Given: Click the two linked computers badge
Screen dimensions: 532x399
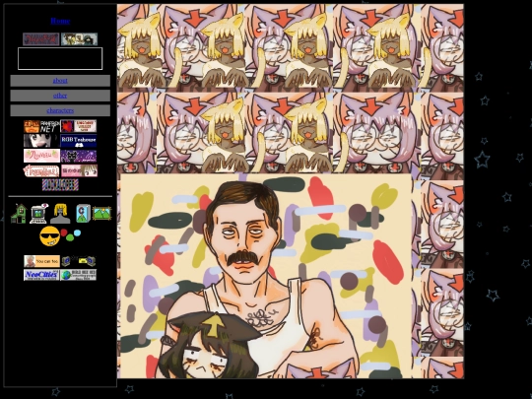Looking at the screenshot, I should (x=79, y=261).
